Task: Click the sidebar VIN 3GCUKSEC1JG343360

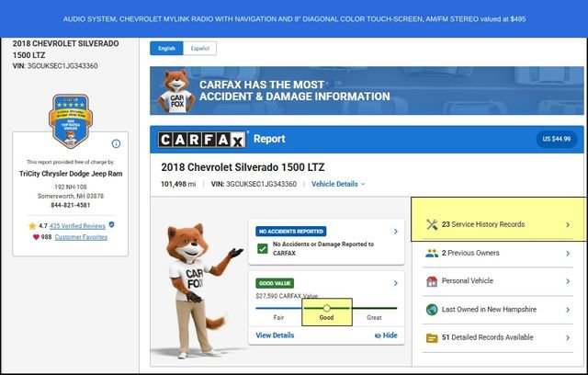Action: click(x=55, y=66)
